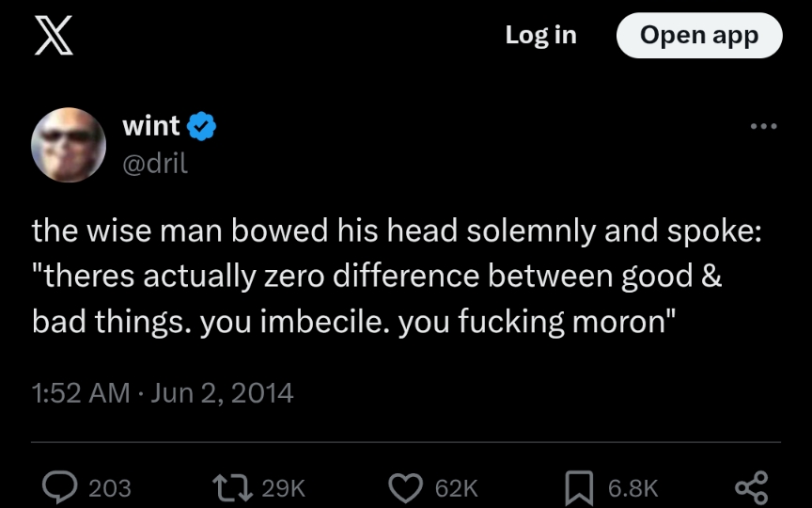Viewport: 812px width, 508px height.
Task: Click the repost arrows icon
Action: [231, 487]
